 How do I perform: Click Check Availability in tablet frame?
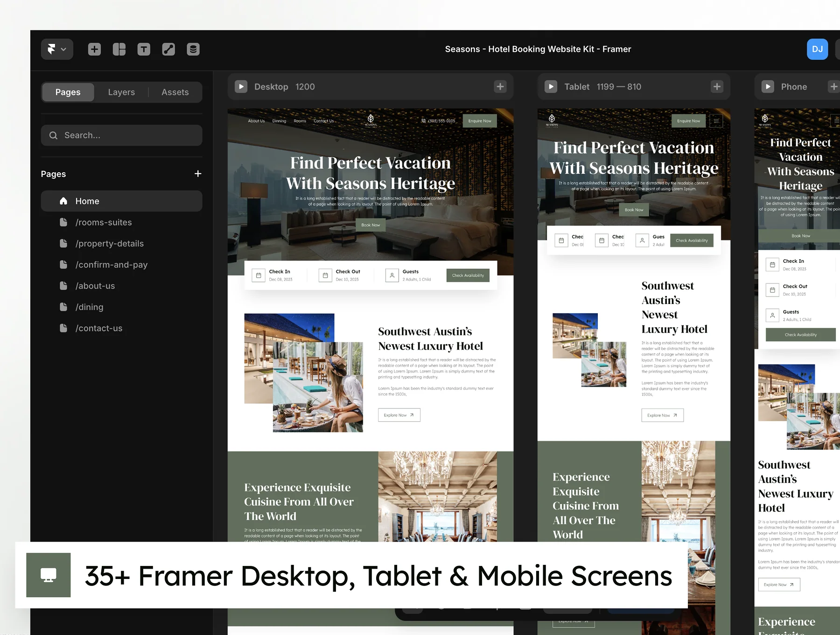[x=692, y=240]
